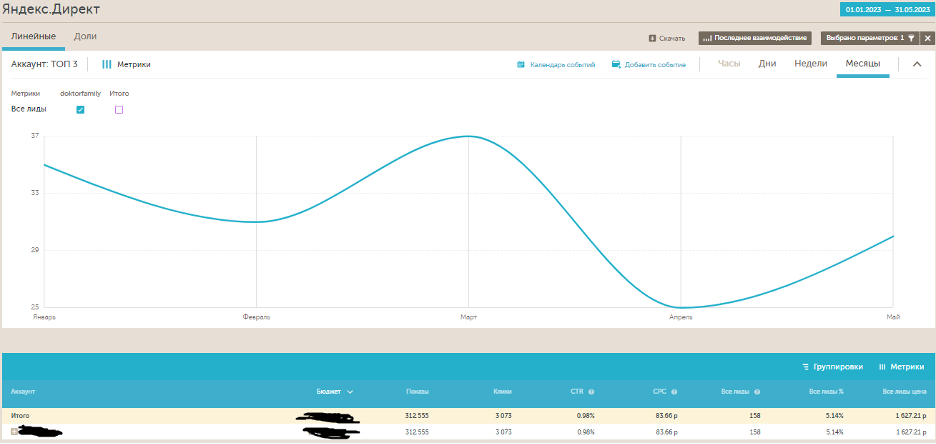Collapse the chart panel with the chevron
The height and width of the screenshot is (444, 936).
click(x=917, y=64)
